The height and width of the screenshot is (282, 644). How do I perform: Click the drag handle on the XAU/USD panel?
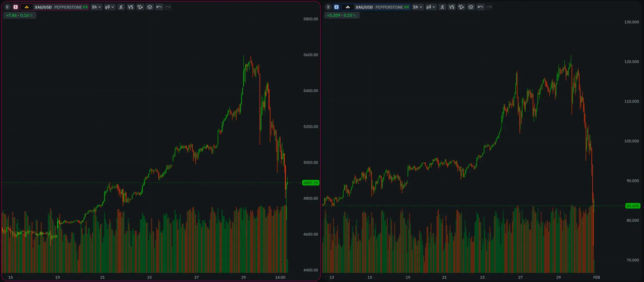click(x=7, y=7)
